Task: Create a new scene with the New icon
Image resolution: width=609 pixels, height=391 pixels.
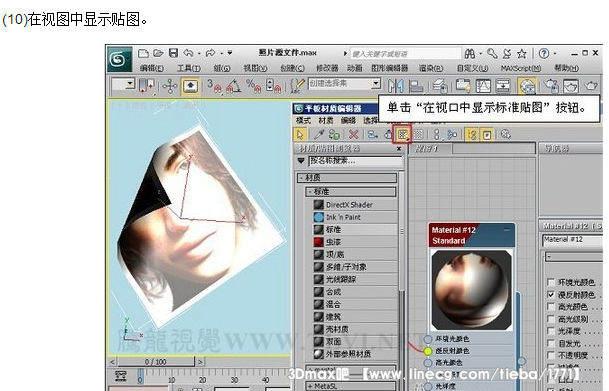Action: point(144,53)
